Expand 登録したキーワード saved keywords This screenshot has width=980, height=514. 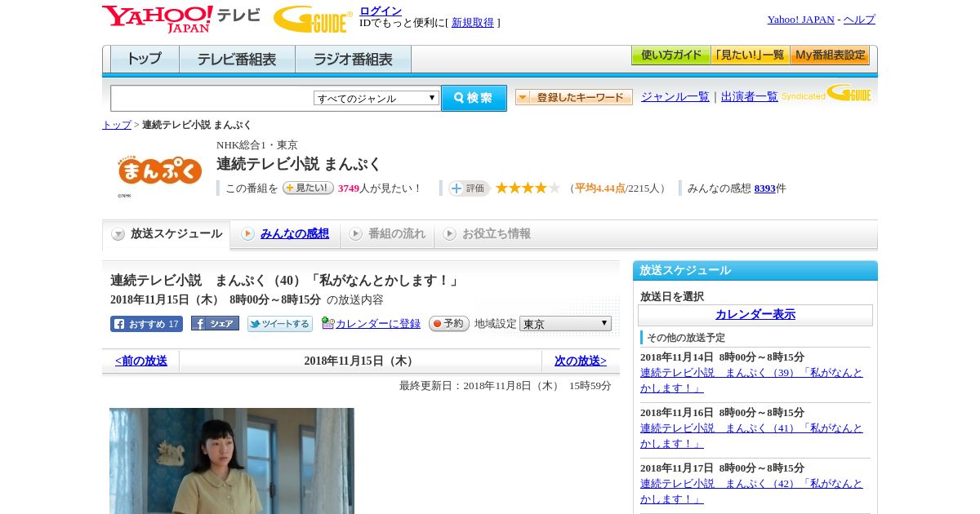[x=574, y=98]
